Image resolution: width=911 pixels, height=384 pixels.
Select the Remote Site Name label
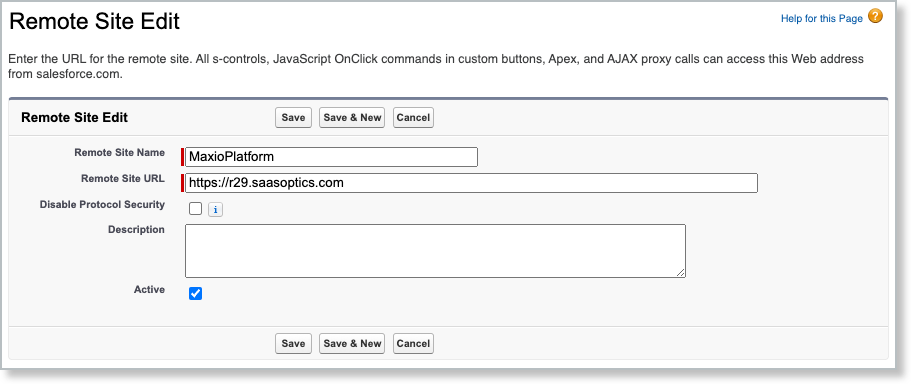tap(119, 153)
